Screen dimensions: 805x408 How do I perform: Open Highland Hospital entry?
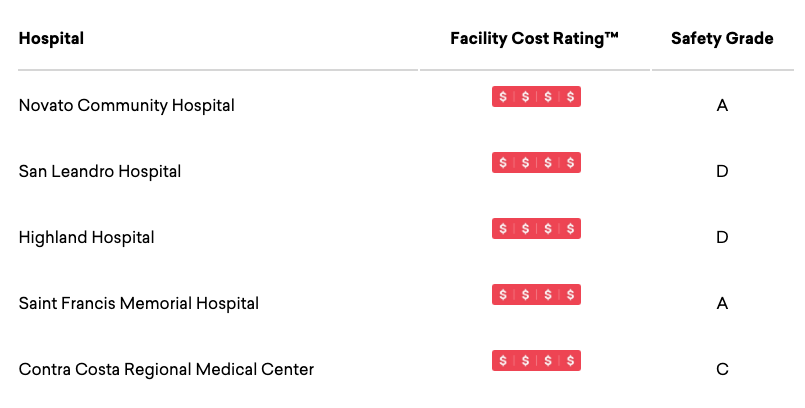(86, 238)
